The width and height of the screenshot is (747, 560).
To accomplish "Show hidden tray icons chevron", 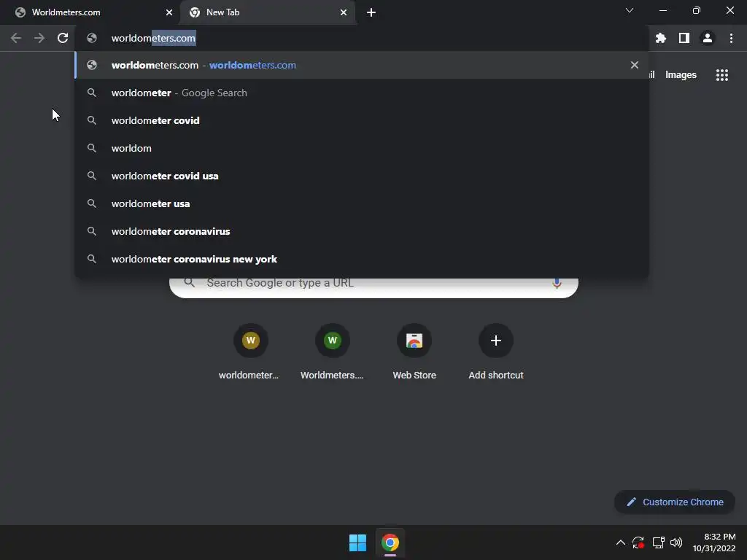I will click(621, 542).
